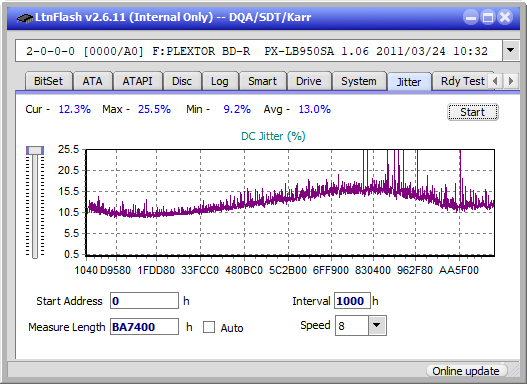Open the ATAPI tab
This screenshot has height=384, width=527.
(x=137, y=81)
